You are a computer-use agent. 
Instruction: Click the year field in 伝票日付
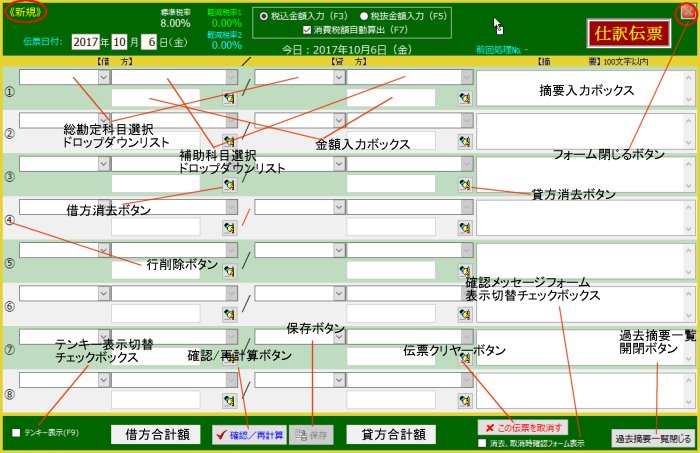coord(86,42)
